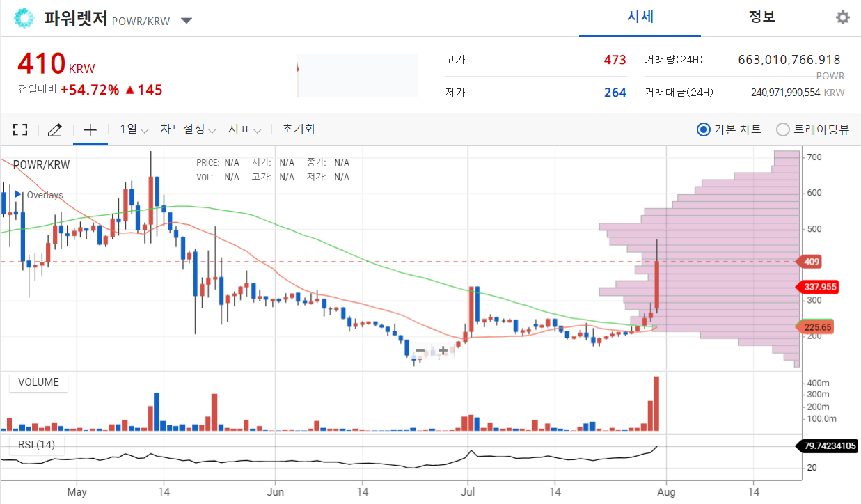
Task: Click the 400m volume axis tick
Action: click(x=818, y=384)
